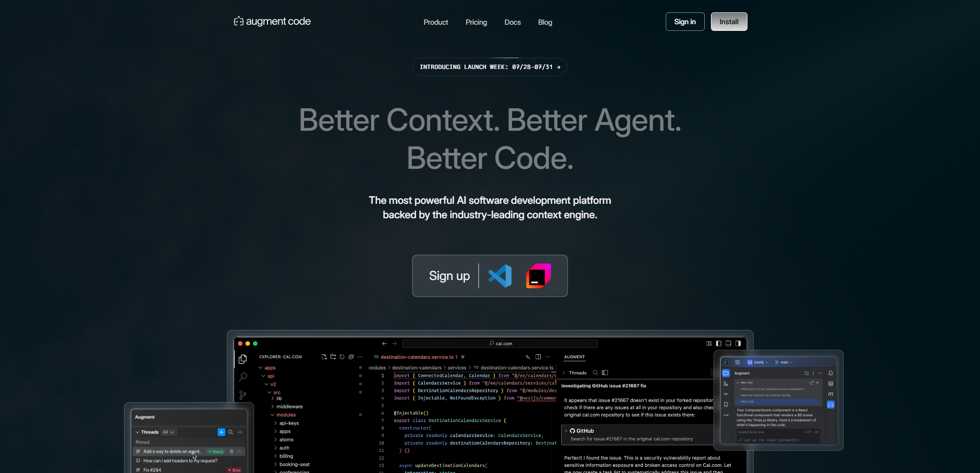Viewport: 980px width, 473px height.
Task: Open the Threads 'All' filter dropdown
Action: coord(168,432)
